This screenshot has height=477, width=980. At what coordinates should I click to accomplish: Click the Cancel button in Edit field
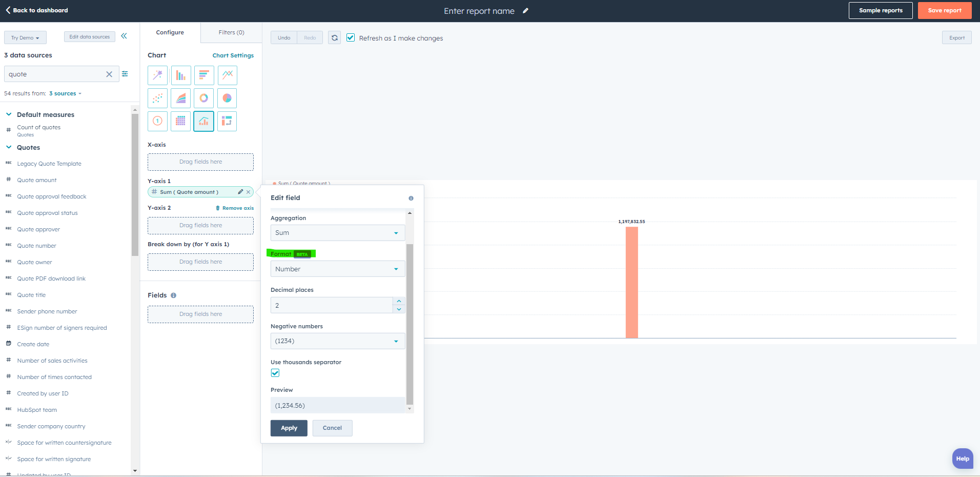(332, 428)
